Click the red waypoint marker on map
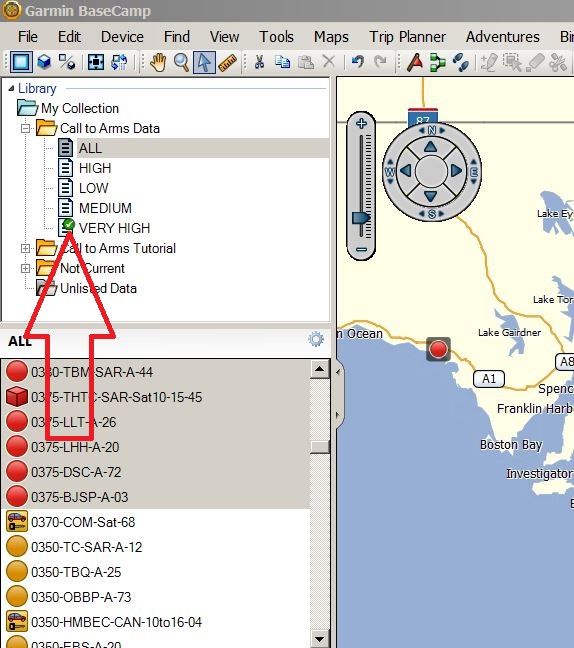The image size is (574, 648). pos(438,350)
